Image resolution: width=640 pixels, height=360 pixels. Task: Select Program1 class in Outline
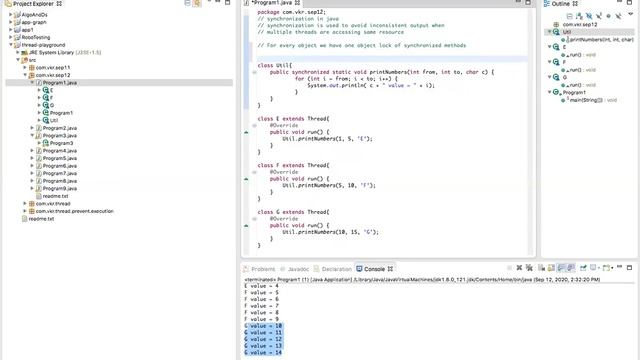tap(574, 93)
